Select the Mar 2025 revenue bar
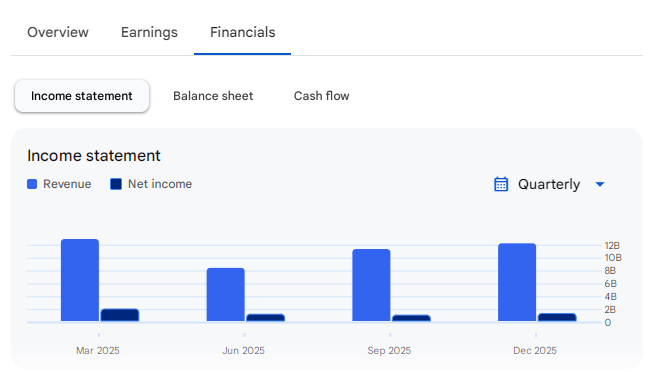The image size is (663, 372). click(80, 280)
